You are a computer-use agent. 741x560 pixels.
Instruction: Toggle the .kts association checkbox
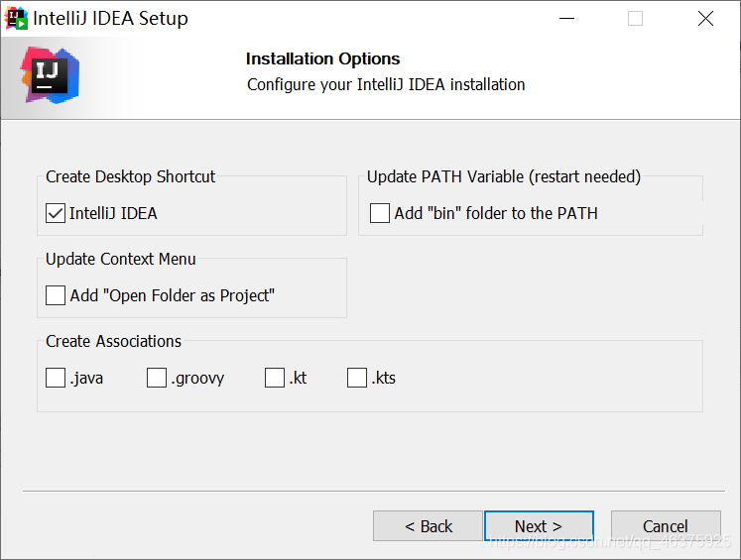[357, 378]
